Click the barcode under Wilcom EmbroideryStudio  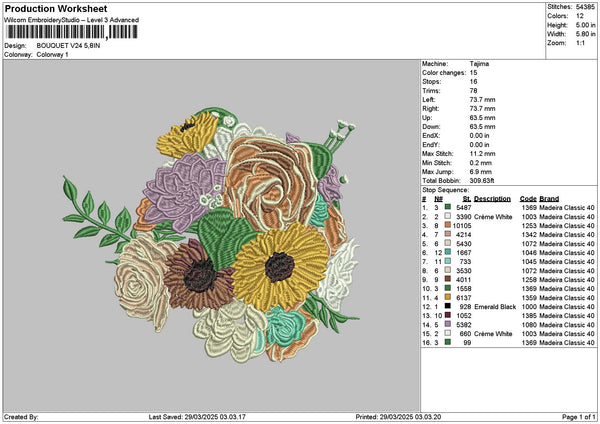[x=72, y=32]
